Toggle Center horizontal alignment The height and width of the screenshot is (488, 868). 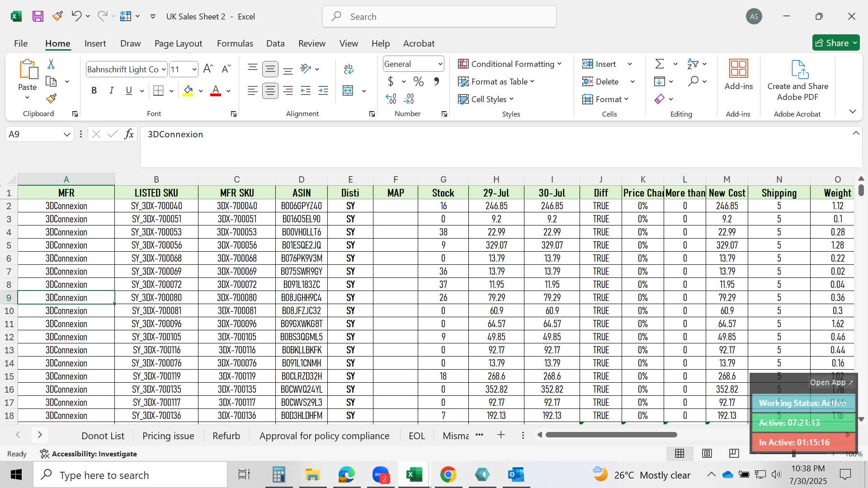[270, 91]
